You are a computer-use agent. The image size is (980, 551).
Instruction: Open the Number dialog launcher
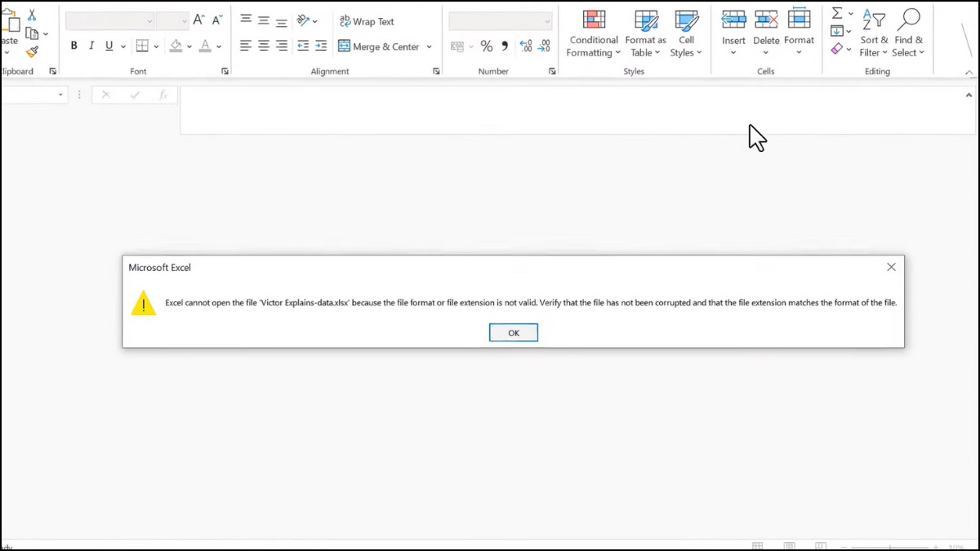552,72
